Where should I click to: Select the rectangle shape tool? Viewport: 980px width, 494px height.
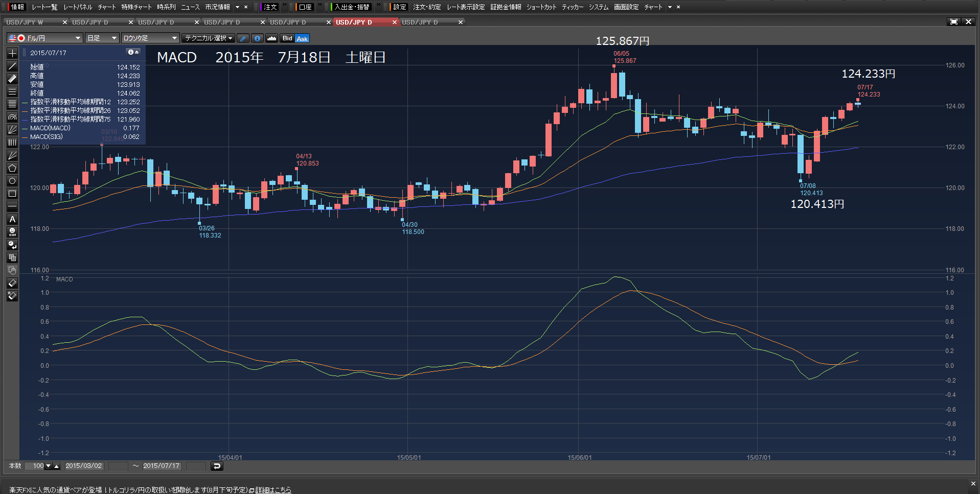(x=12, y=194)
